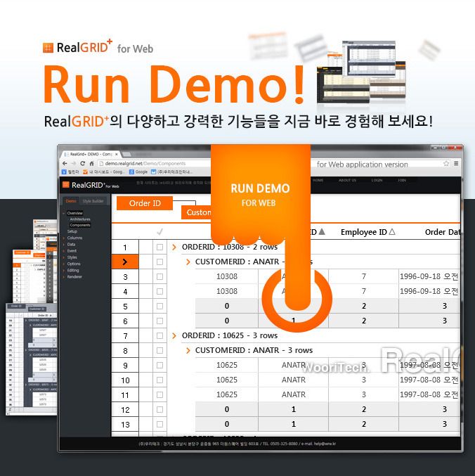475x476 pixels.
Task: Click the RealGRID+ for Web logo at top
Action: [x=98, y=47]
